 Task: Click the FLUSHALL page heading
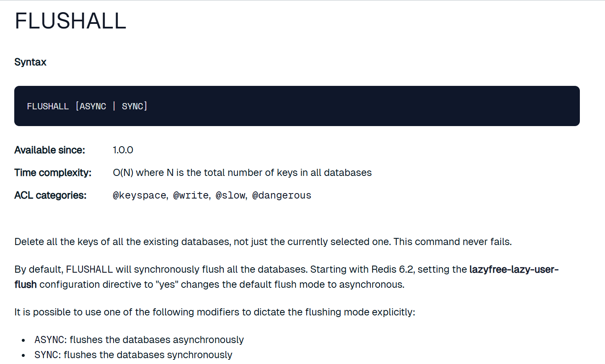coord(70,21)
